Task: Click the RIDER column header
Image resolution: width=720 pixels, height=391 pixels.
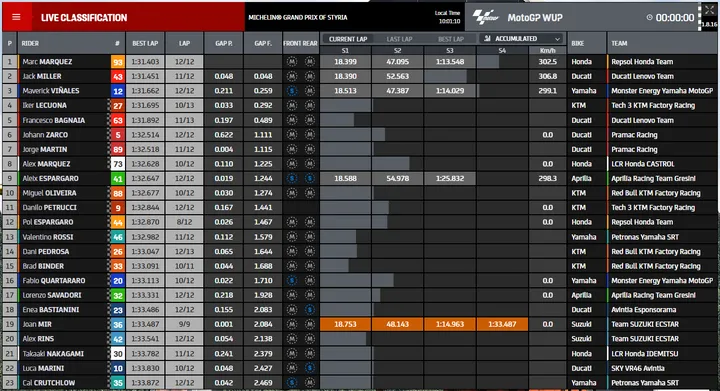Action: click(30, 44)
